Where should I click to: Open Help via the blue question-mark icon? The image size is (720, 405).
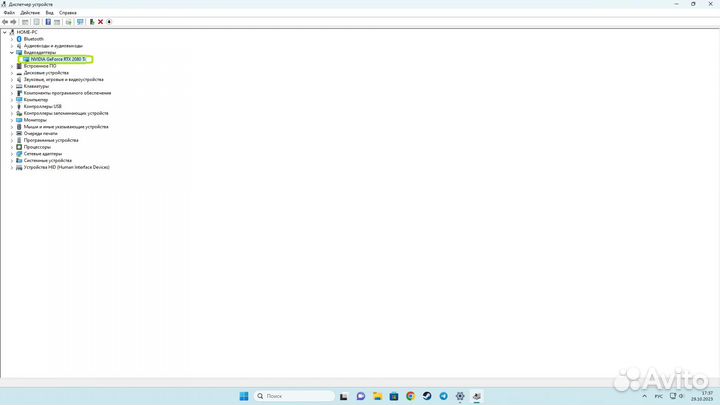(47, 21)
